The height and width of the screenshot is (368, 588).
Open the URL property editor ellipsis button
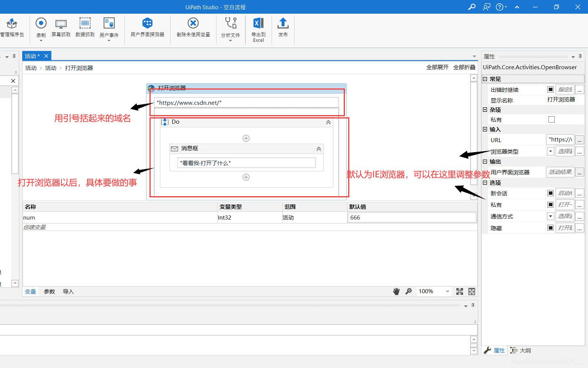click(579, 140)
